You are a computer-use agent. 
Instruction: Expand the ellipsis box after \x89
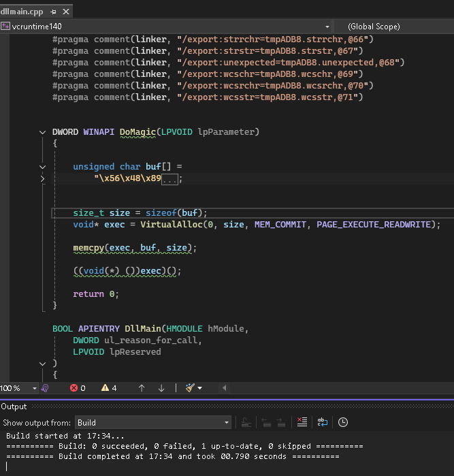(169, 179)
